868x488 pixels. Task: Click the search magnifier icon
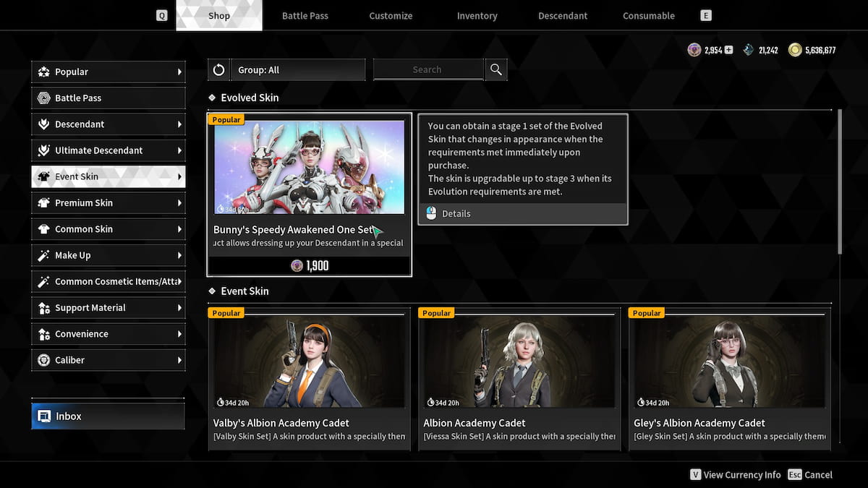pos(495,69)
